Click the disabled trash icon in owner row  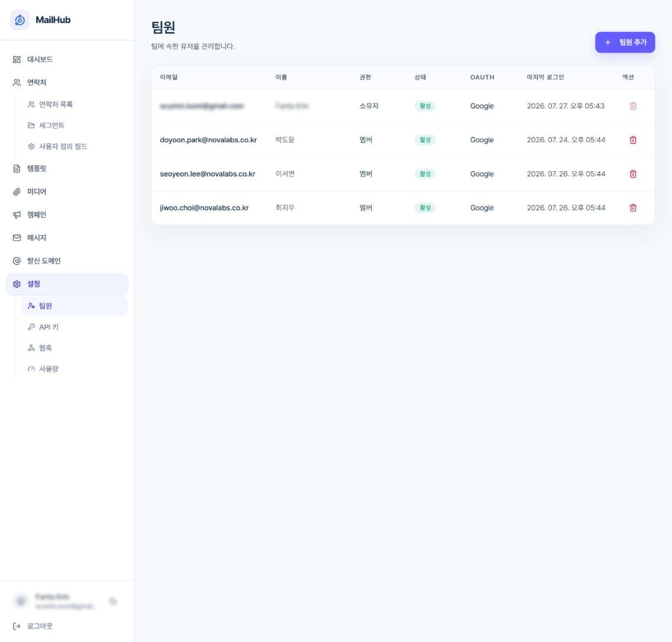[632, 106]
